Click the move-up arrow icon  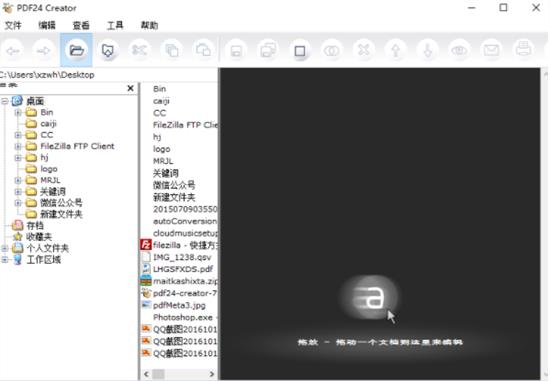tap(396, 51)
